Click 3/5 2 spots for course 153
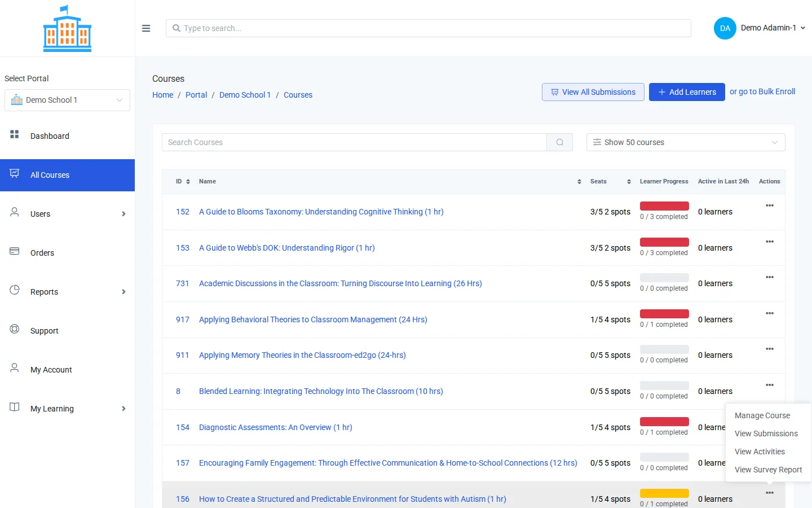 [x=610, y=248]
